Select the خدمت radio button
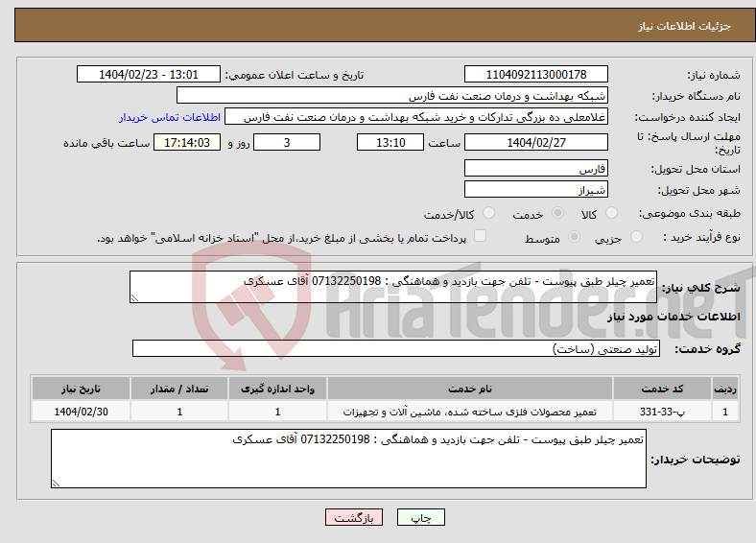 [557, 213]
